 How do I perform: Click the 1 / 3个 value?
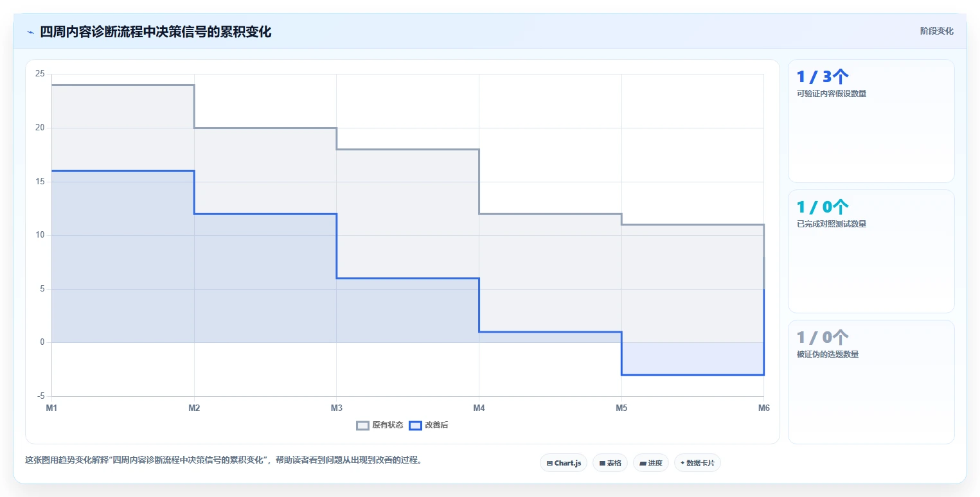(823, 77)
